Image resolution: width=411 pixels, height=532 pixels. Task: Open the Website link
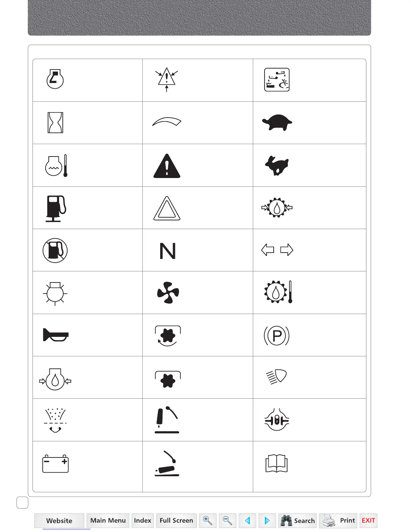(x=59, y=521)
